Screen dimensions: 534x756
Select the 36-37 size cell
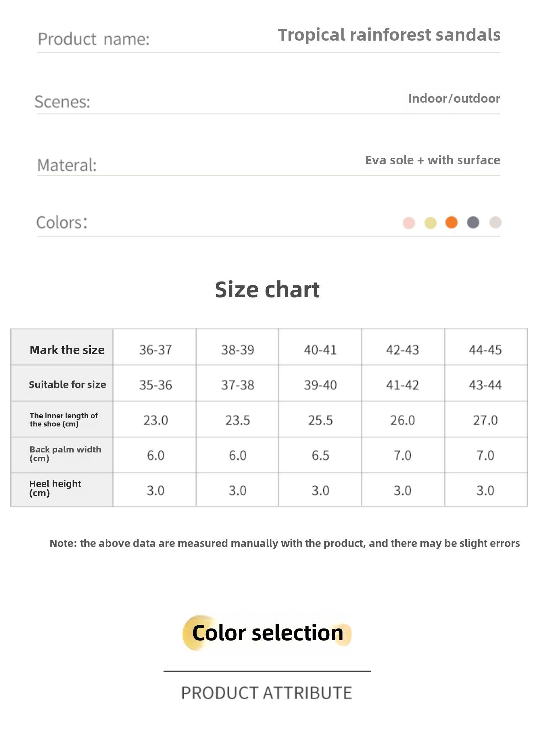point(155,350)
